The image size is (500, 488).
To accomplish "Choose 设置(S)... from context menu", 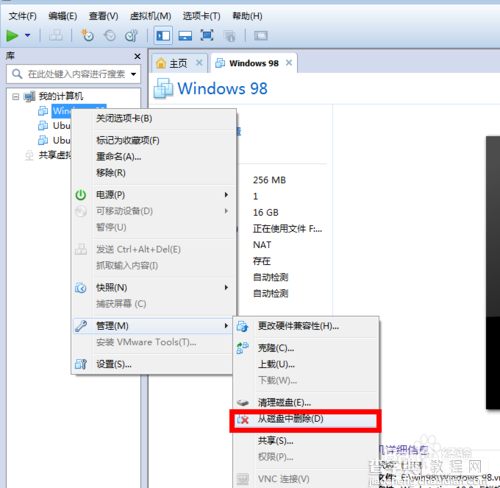I will (x=153, y=364).
